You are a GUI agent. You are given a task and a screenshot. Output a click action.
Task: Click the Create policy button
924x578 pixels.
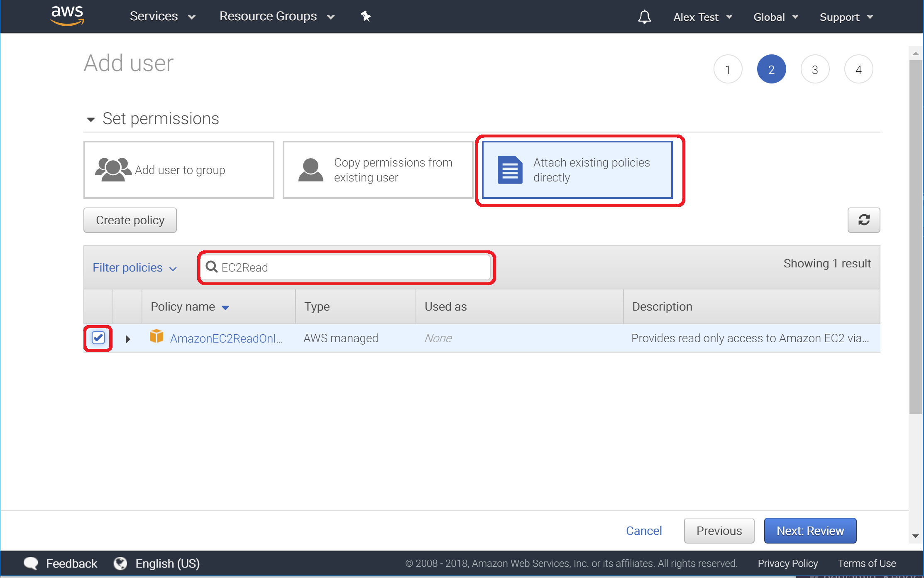tap(130, 219)
